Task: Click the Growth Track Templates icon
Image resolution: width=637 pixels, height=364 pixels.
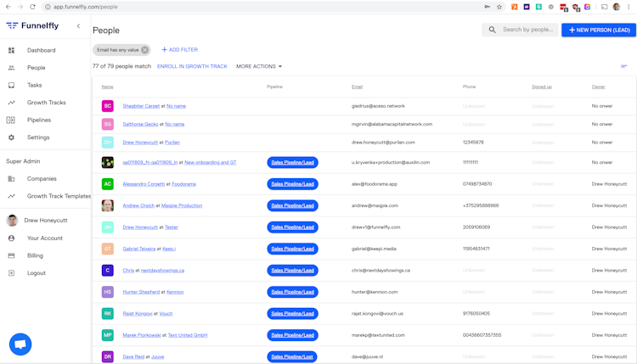Action: pos(11,196)
